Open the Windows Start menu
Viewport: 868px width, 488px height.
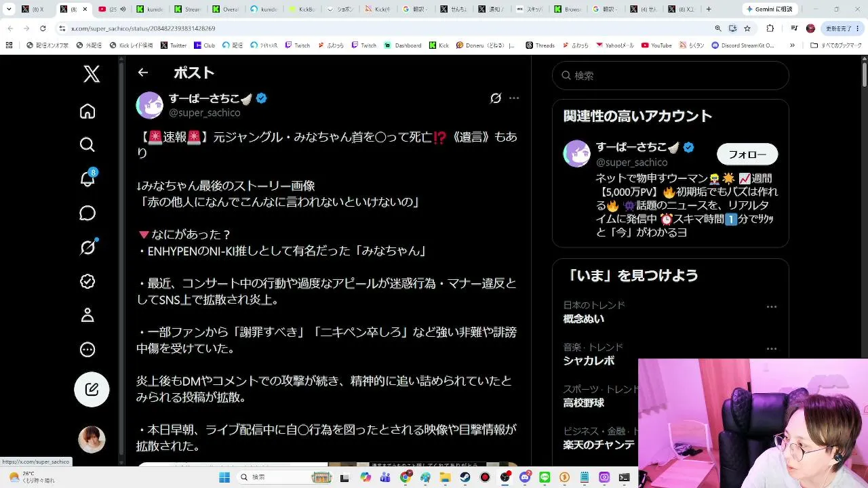(x=224, y=477)
